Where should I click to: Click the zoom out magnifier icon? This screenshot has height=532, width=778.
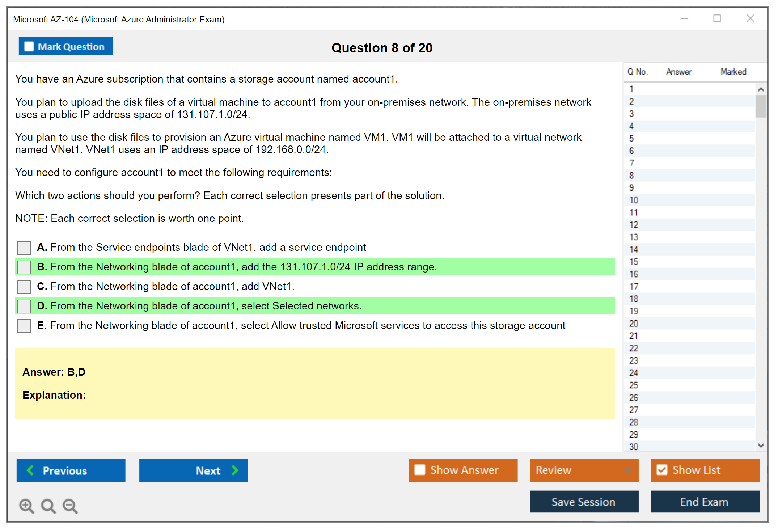(70, 506)
